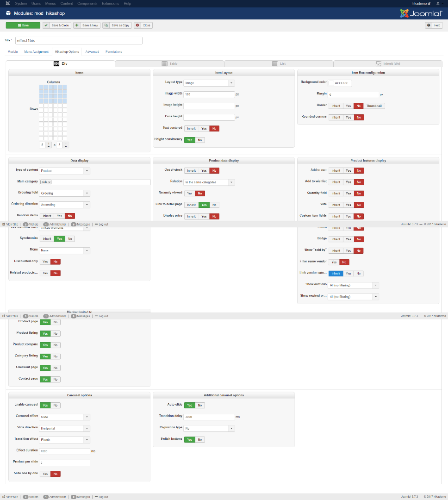Viewport: 448px width, 500px height.
Task: Open the Type of content dropdown
Action: pyautogui.click(x=65, y=171)
